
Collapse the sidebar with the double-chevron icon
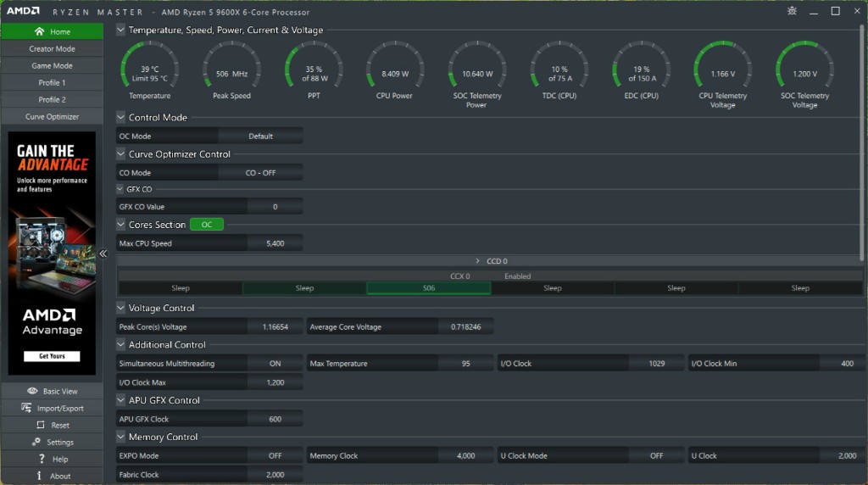coord(103,254)
